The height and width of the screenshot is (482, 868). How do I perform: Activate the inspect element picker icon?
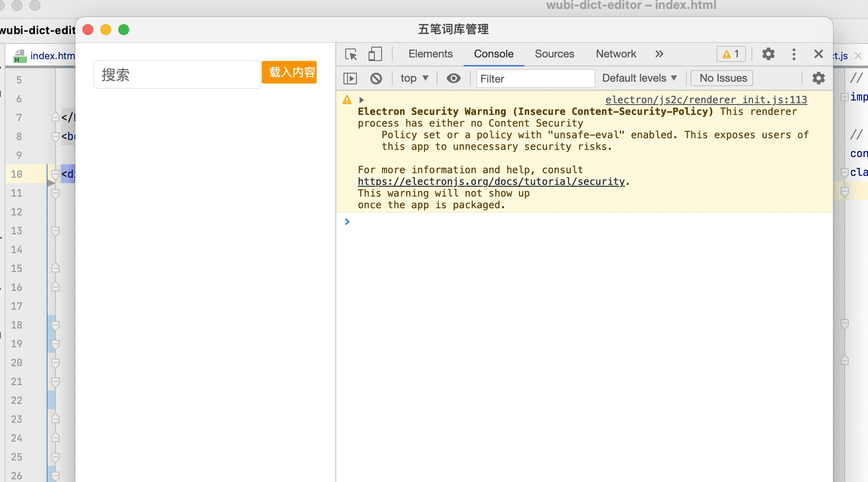(x=351, y=54)
